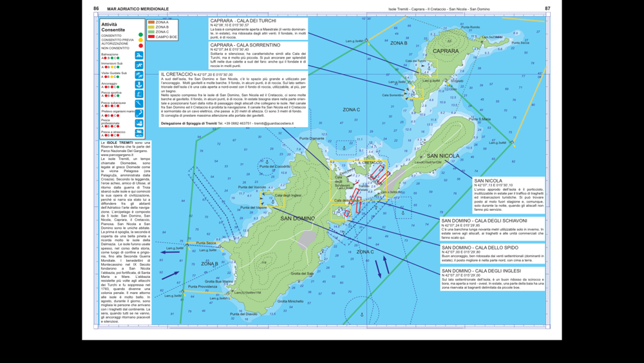644x363 pixels.
Task: Click the Ancoraggio anchor icon in legend
Action: pos(139,84)
